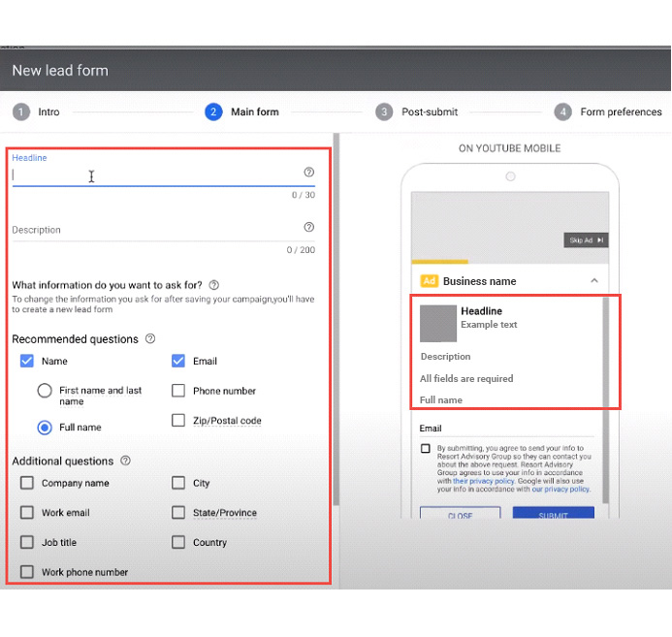Click 'All fields are required' text in preview
Viewport: 672px width, 637px height.
[466, 379]
